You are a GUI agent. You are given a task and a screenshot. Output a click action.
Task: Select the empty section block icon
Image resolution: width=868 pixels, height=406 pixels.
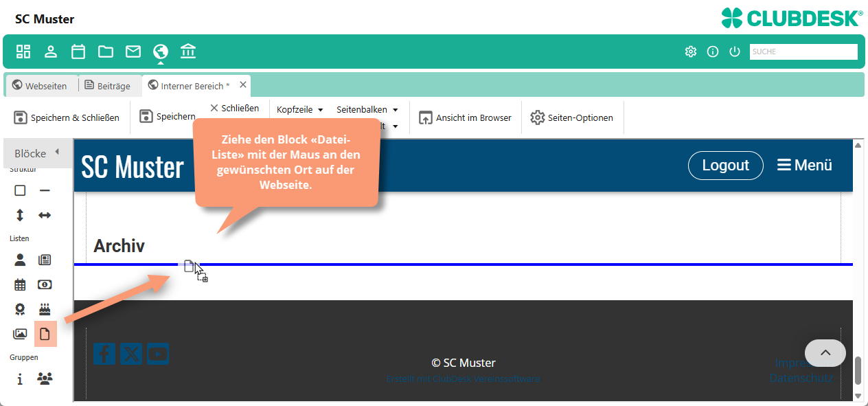20,190
